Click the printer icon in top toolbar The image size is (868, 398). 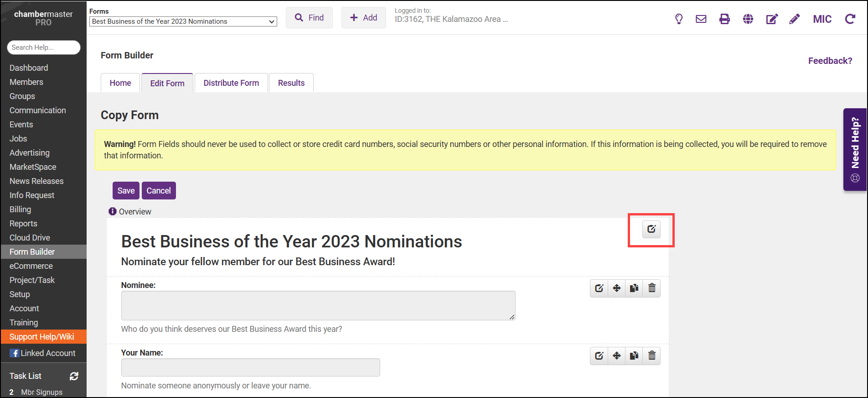coord(724,19)
